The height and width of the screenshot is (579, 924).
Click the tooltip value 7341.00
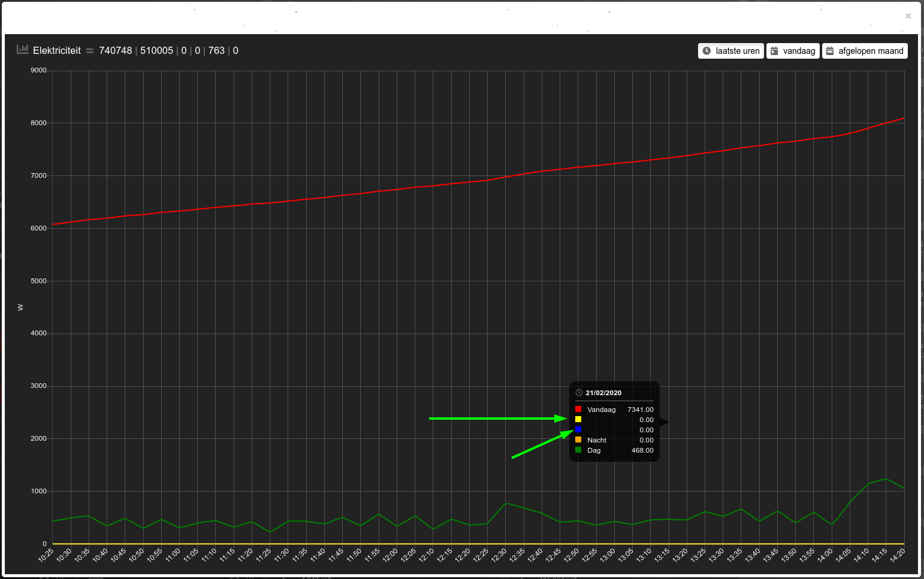point(641,410)
